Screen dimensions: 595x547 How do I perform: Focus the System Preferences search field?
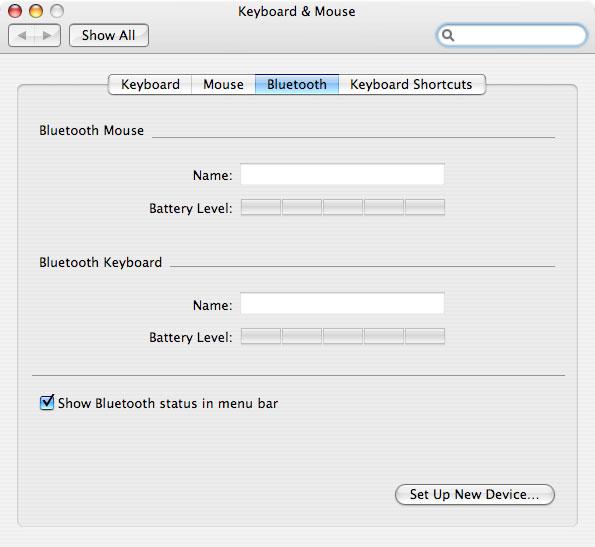click(x=512, y=35)
